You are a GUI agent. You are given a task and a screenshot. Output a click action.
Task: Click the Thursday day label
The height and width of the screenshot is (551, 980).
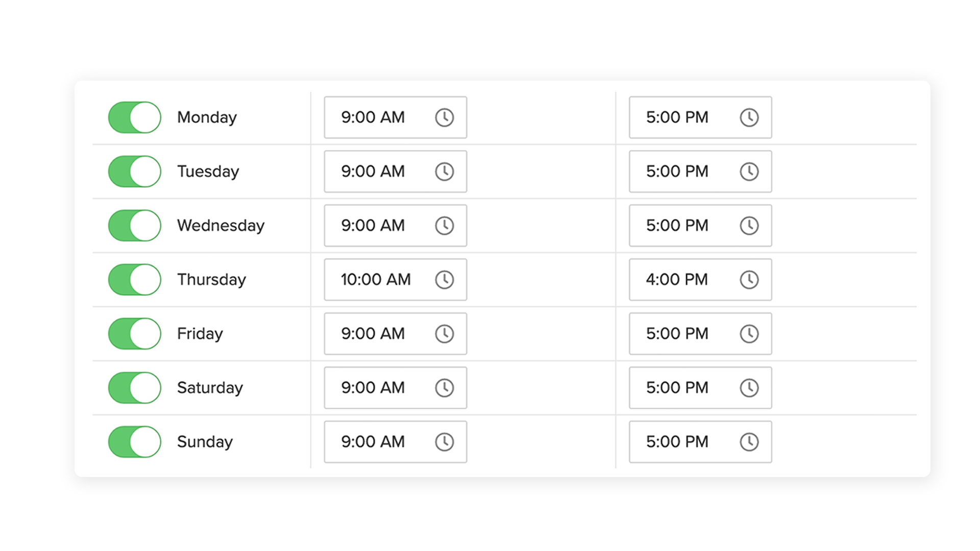point(211,280)
